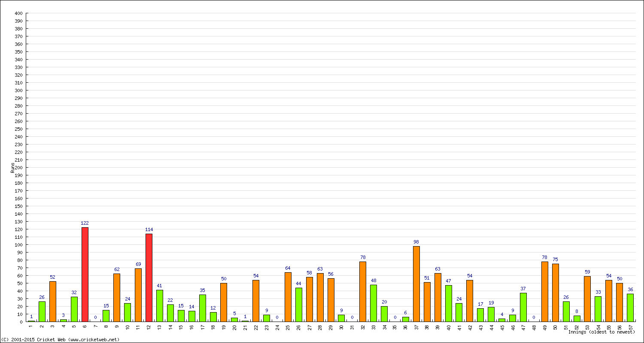The width and height of the screenshot is (644, 343).
Task: Click the orange bar for innings 19
Action: (x=224, y=302)
